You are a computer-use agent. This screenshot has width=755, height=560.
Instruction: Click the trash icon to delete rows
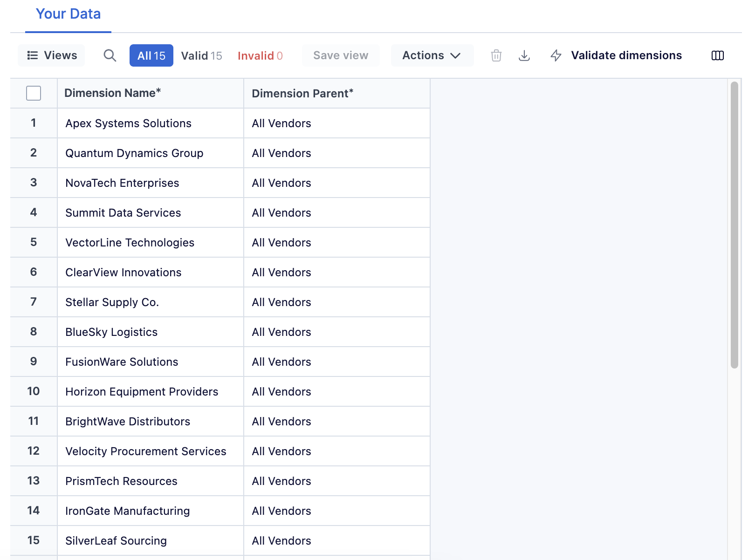(x=496, y=55)
